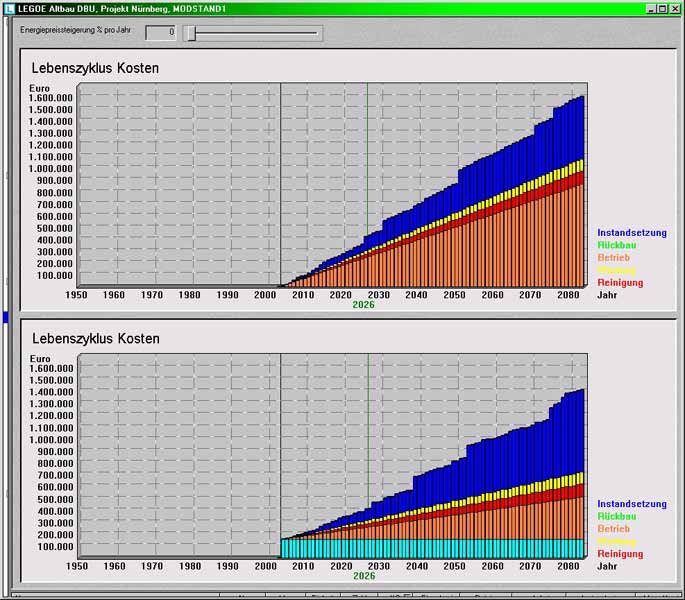685x600 pixels.
Task: Click the Energiepreissteigerung slider handle
Action: (x=190, y=33)
